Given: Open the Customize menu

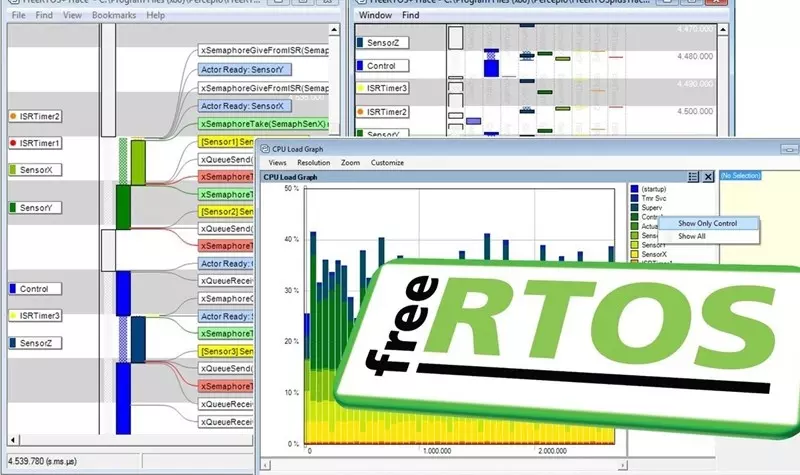Looking at the screenshot, I should [x=387, y=163].
